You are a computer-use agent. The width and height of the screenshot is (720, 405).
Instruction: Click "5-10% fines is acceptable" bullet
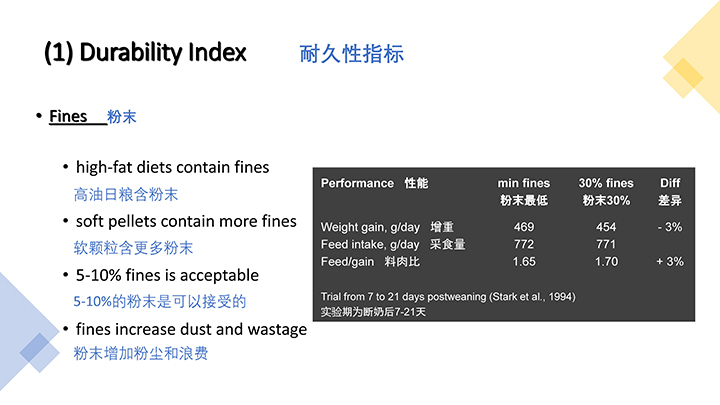point(167,275)
